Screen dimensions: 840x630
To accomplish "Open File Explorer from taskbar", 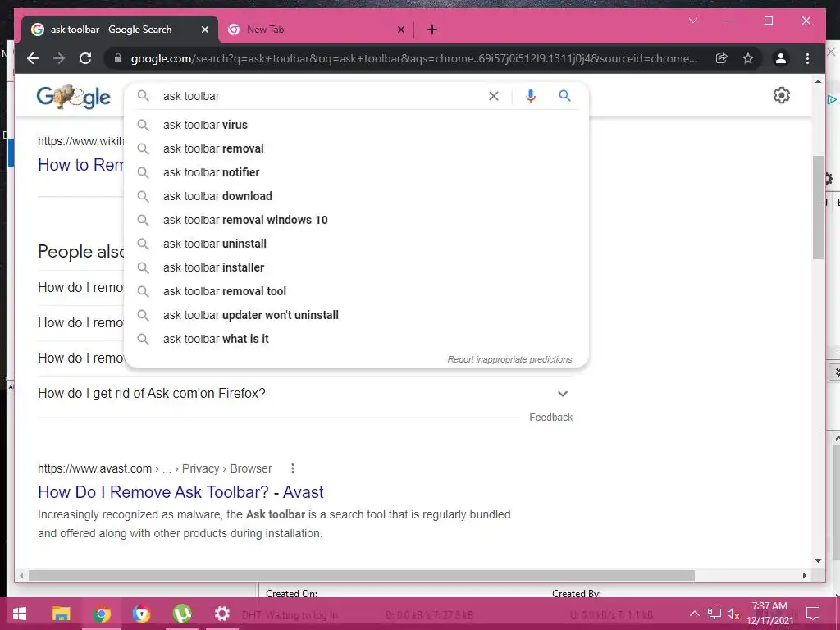I will pyautogui.click(x=61, y=614).
